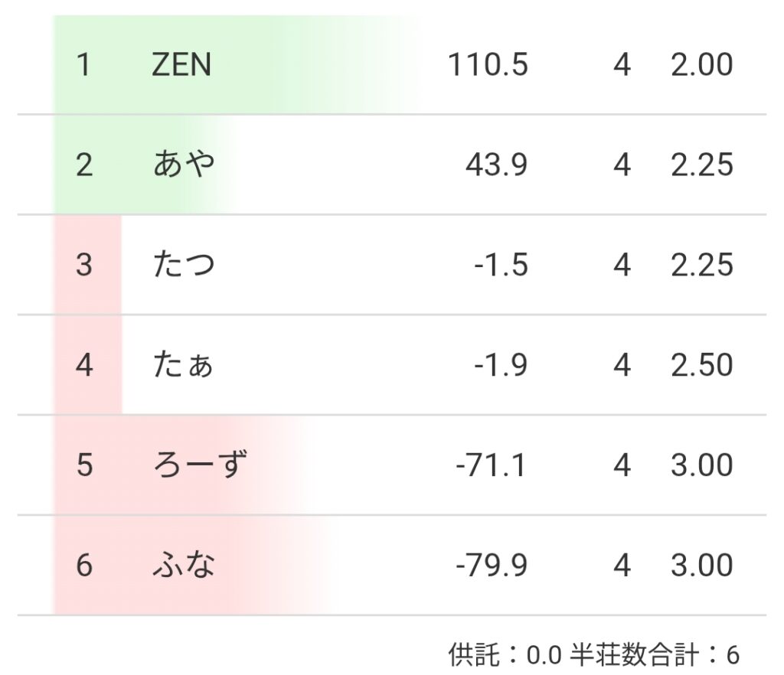
Task: Tap the player name たぁ
Action: click(184, 366)
